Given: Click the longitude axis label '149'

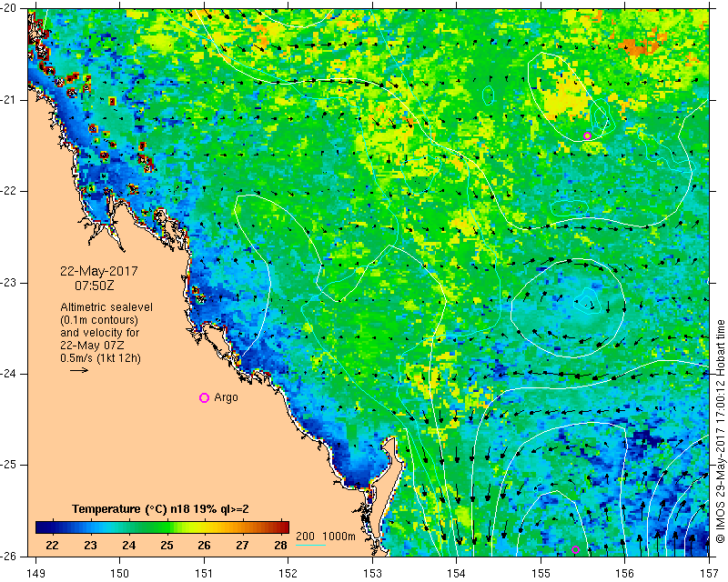Looking at the screenshot, I should click(36, 574).
